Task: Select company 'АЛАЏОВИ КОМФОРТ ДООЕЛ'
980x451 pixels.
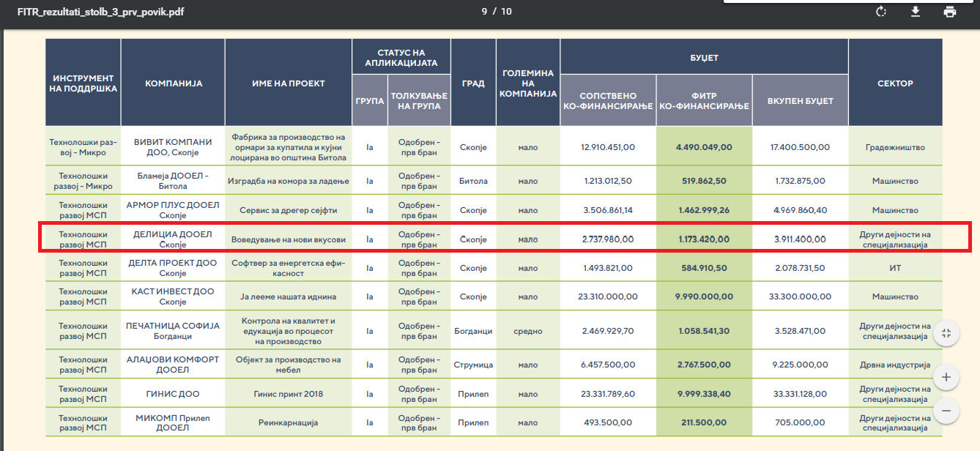Action: coord(173,365)
